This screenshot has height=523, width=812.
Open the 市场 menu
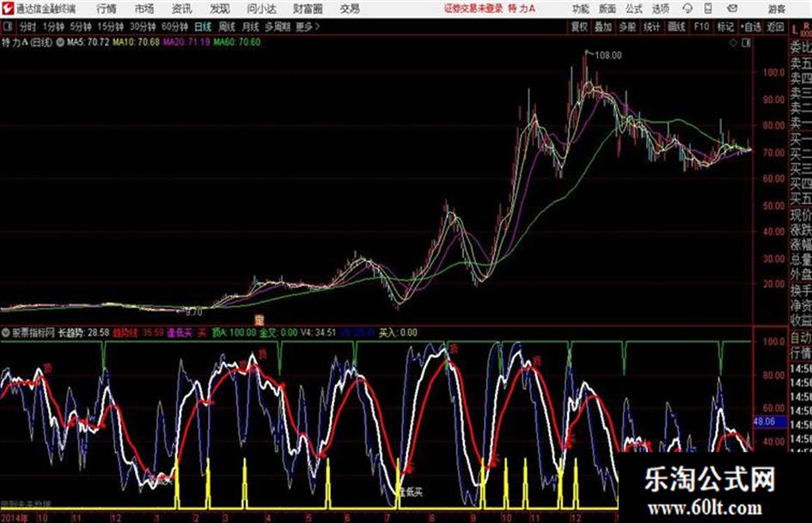click(x=144, y=9)
